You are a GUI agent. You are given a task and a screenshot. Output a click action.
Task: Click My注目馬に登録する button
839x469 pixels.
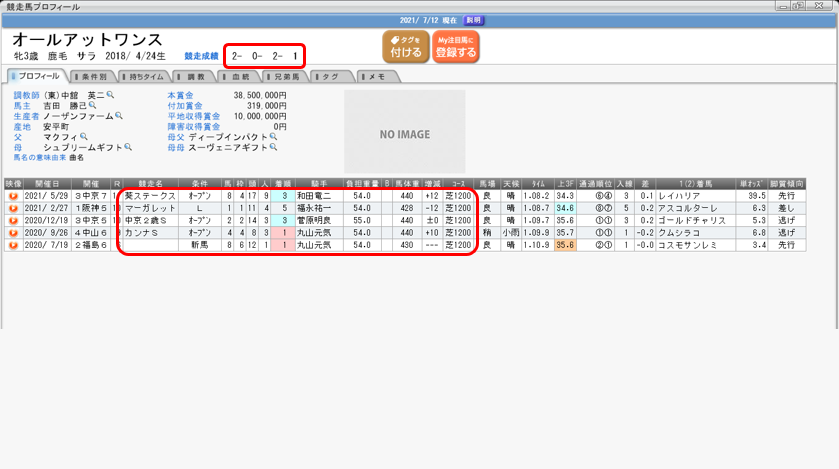455,46
